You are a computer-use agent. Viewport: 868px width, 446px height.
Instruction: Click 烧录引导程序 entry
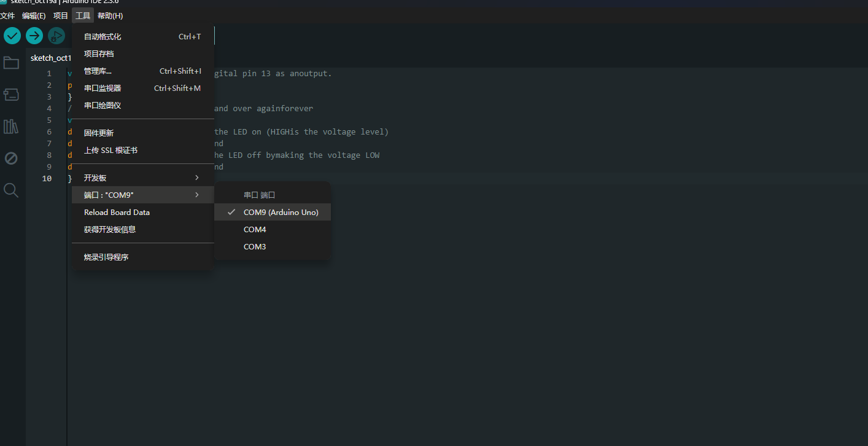pos(143,257)
